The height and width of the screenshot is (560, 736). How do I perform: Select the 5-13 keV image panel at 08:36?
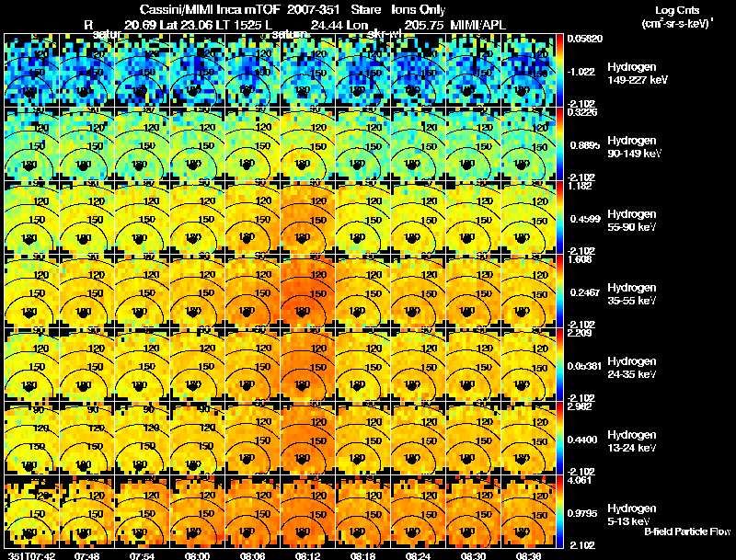coord(528,512)
